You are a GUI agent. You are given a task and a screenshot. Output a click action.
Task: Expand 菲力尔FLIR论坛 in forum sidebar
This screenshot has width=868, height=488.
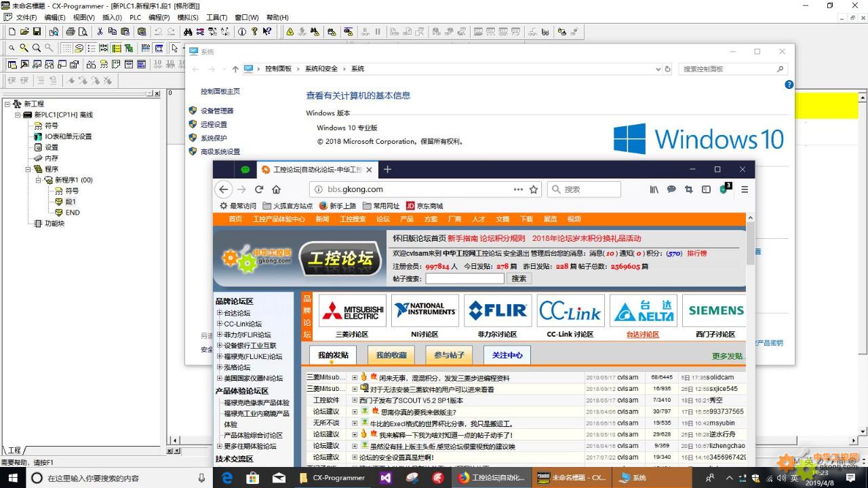click(x=219, y=335)
